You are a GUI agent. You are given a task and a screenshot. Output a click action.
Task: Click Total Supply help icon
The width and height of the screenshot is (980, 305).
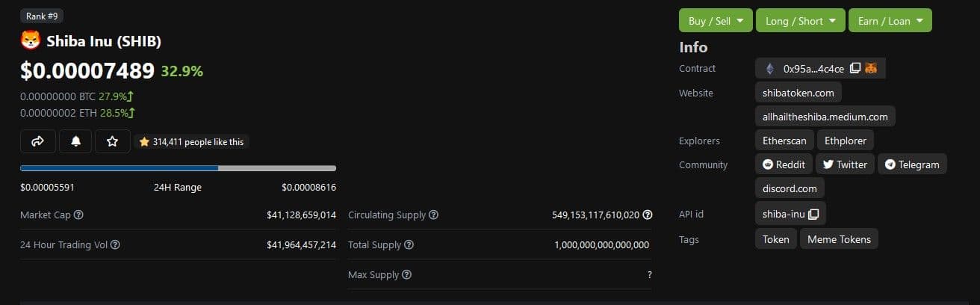(409, 245)
